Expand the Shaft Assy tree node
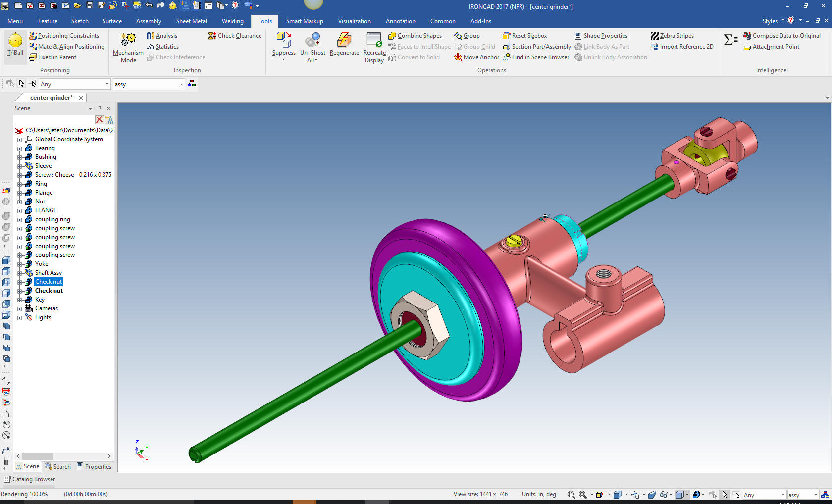The height and width of the screenshot is (504, 832). click(20, 273)
